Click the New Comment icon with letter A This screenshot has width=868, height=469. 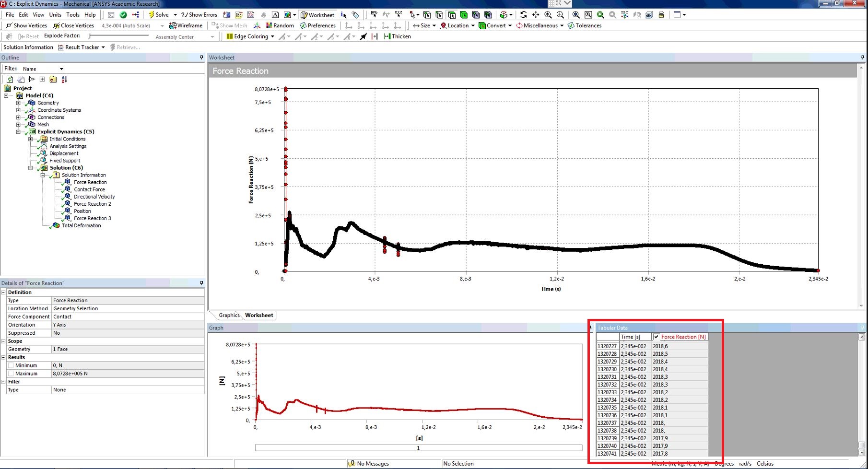click(x=275, y=15)
